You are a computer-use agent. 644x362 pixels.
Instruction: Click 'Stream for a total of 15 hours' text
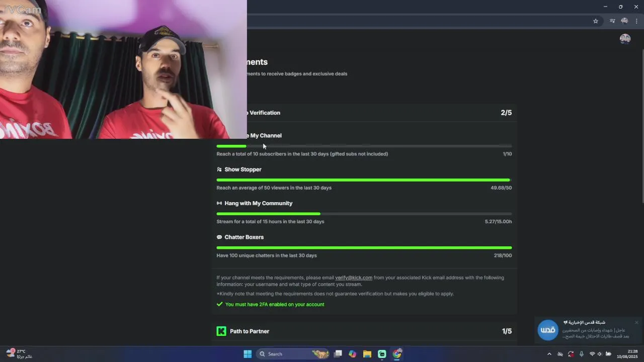(270, 222)
